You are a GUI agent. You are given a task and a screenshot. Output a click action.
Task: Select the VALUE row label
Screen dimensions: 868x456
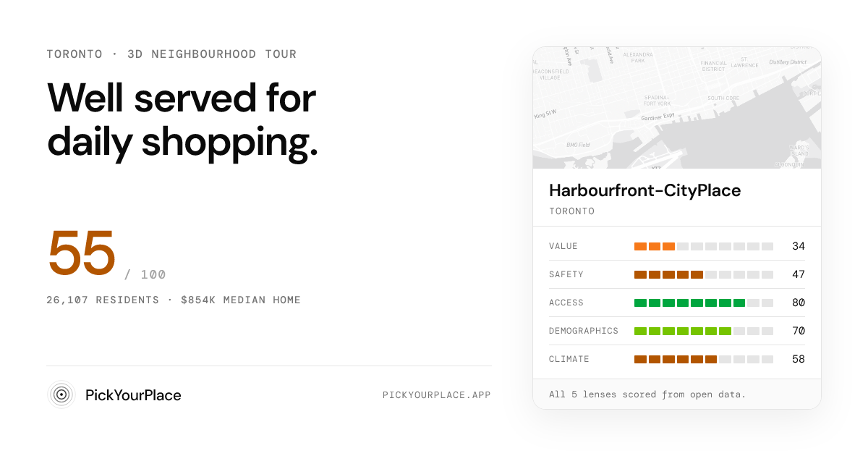(563, 246)
